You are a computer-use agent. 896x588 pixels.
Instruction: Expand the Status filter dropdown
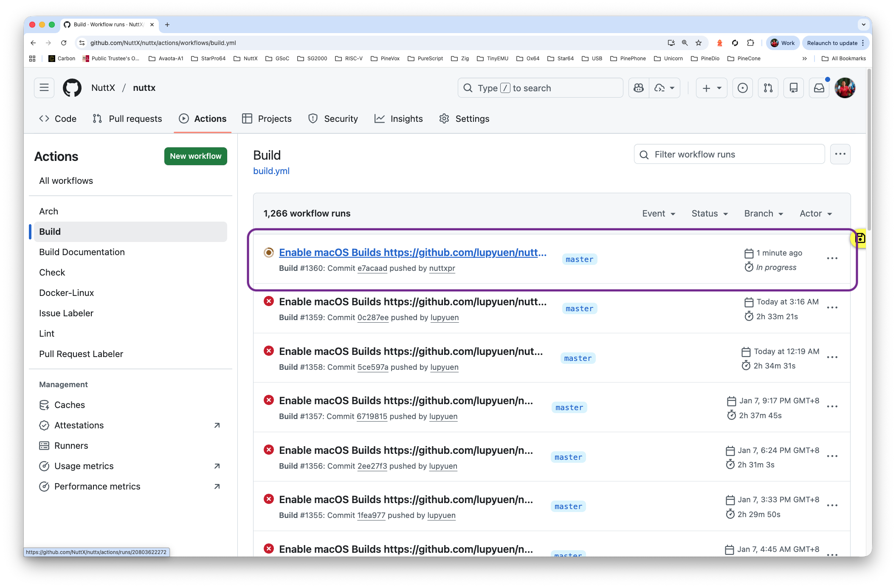tap(710, 214)
